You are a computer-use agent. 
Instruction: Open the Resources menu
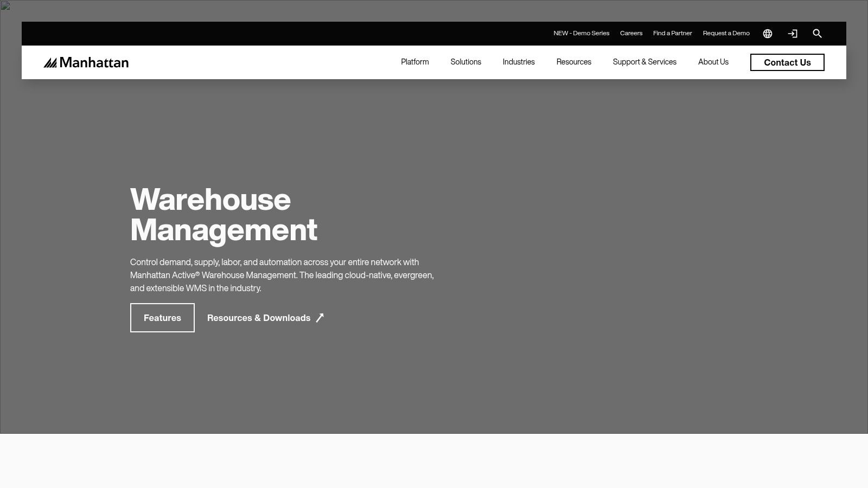click(x=574, y=62)
